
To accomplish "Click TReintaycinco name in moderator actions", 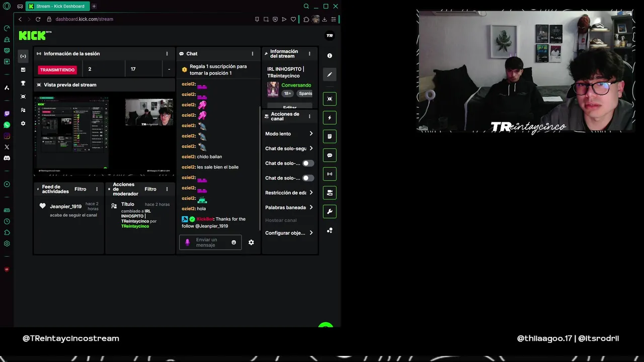I will [x=135, y=226].
